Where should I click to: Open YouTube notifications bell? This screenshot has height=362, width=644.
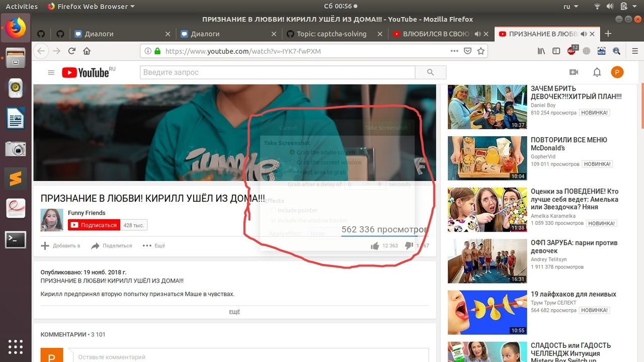click(x=597, y=72)
